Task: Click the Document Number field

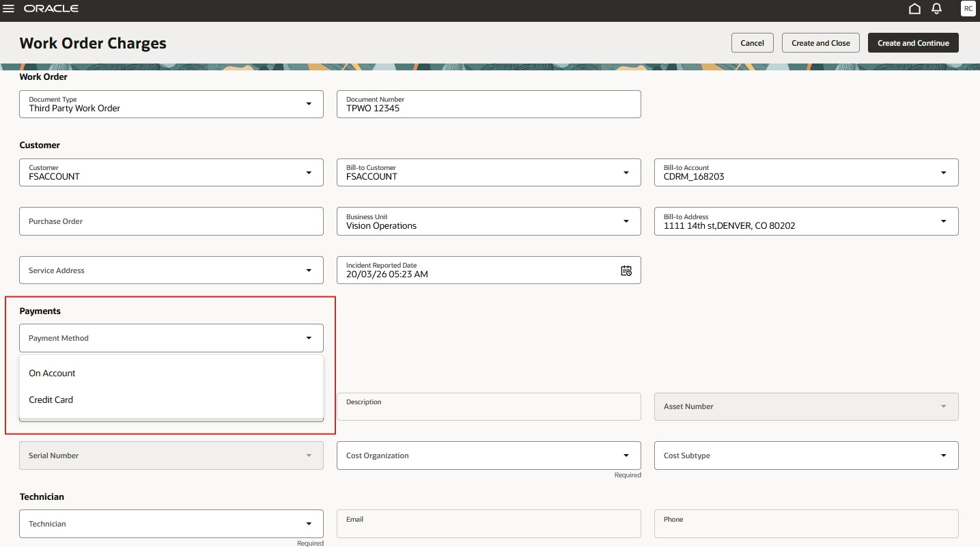Action: tap(489, 104)
